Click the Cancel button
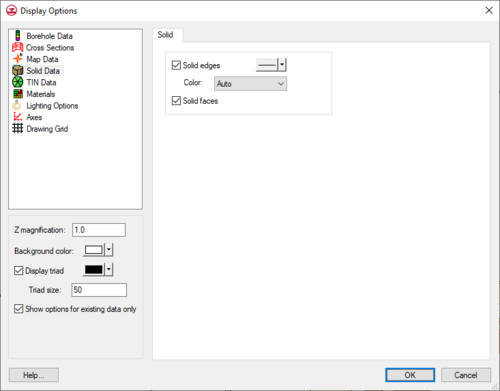 click(466, 375)
